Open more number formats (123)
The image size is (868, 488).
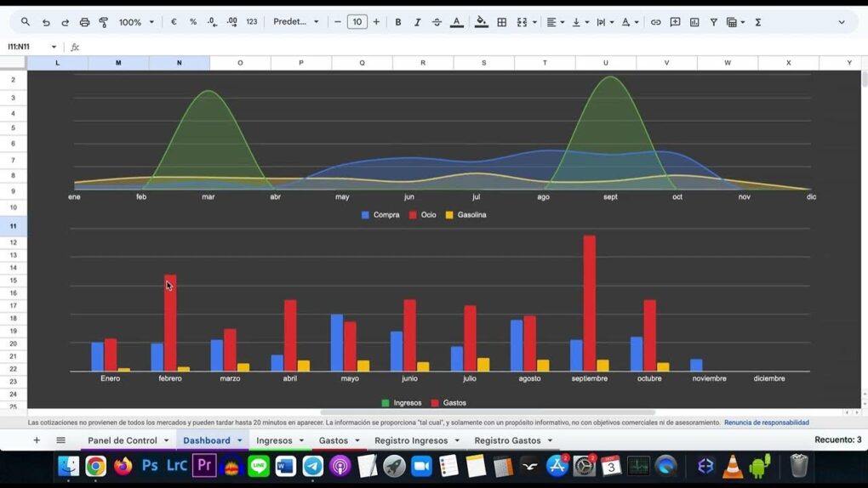252,22
